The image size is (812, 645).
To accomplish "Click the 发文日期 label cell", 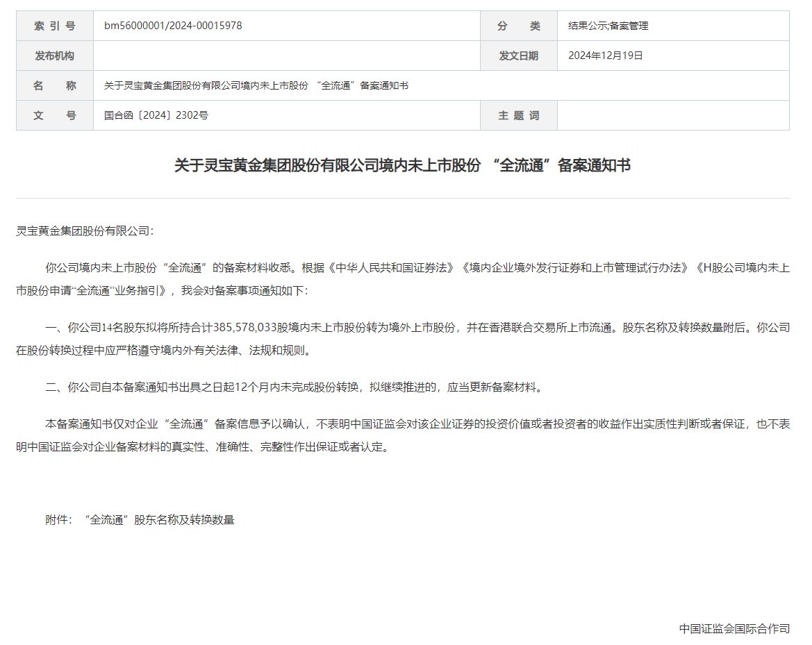I will coord(519,56).
